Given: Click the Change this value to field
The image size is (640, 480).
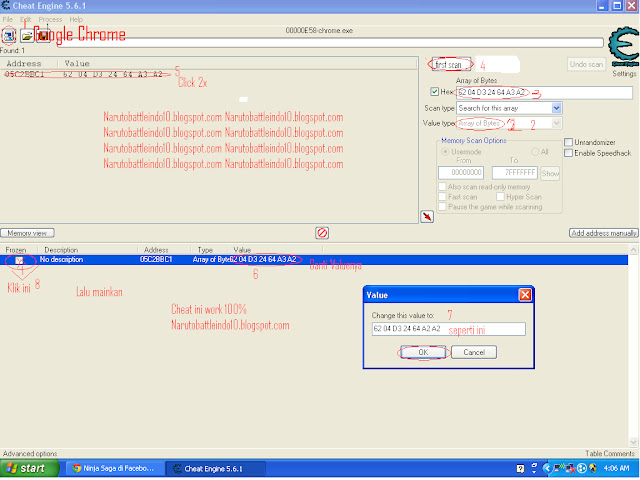Looking at the screenshot, I should pyautogui.click(x=449, y=329).
